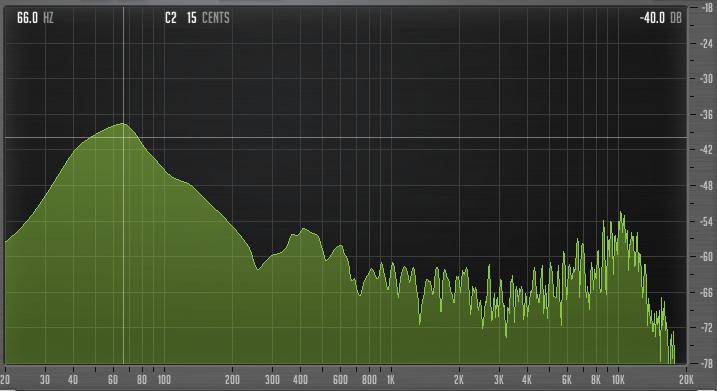Click the 10K label on frequency axis

618,380
